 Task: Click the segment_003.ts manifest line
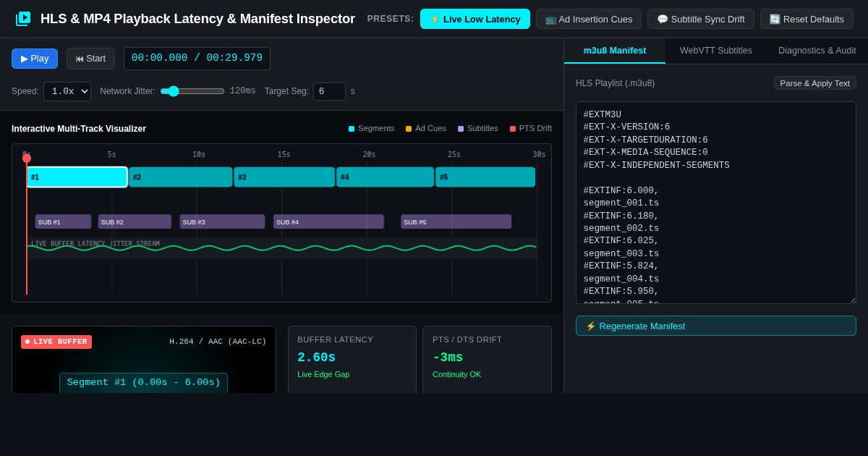click(x=621, y=254)
